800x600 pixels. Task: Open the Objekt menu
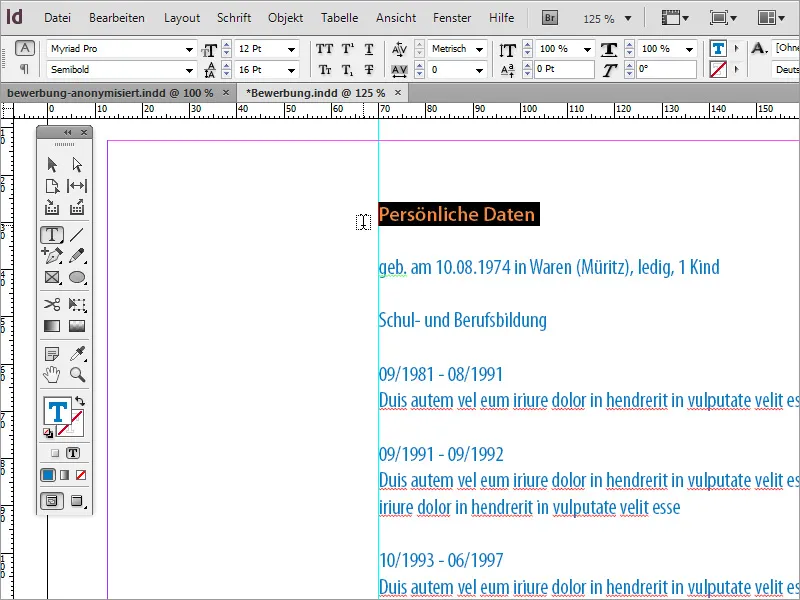tap(285, 18)
